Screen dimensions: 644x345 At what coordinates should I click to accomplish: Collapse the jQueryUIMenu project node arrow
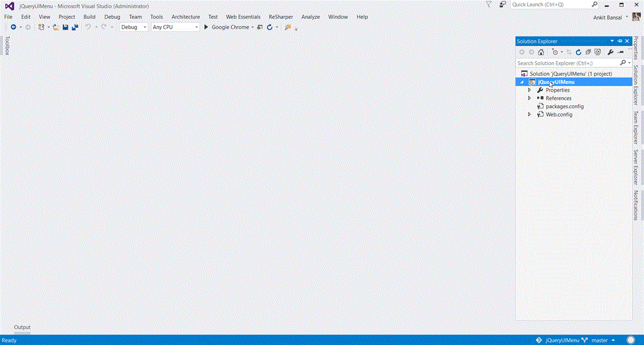tap(522, 82)
